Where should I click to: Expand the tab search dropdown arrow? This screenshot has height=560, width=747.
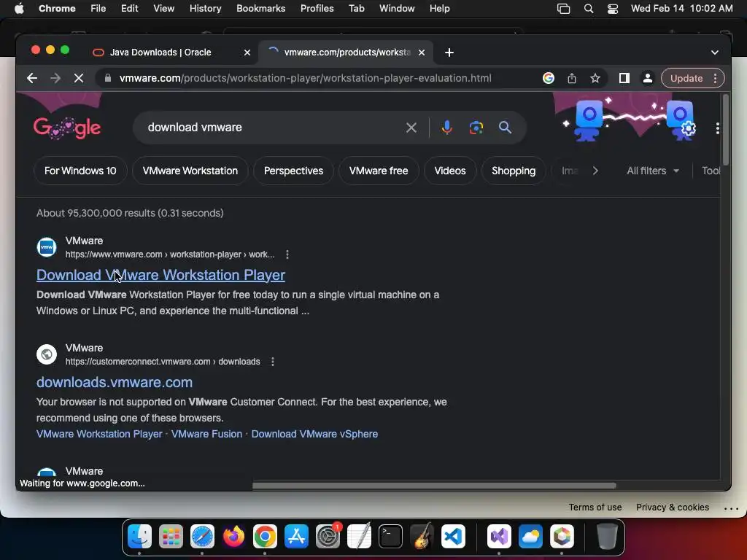[715, 52]
